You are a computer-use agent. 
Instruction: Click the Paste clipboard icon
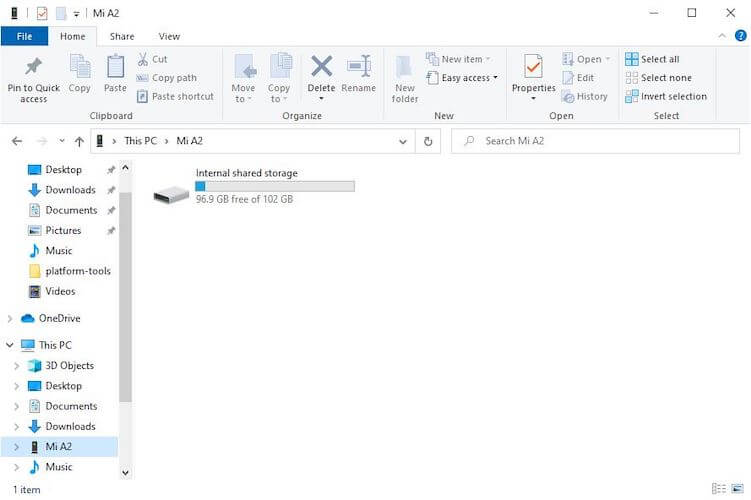(x=115, y=66)
